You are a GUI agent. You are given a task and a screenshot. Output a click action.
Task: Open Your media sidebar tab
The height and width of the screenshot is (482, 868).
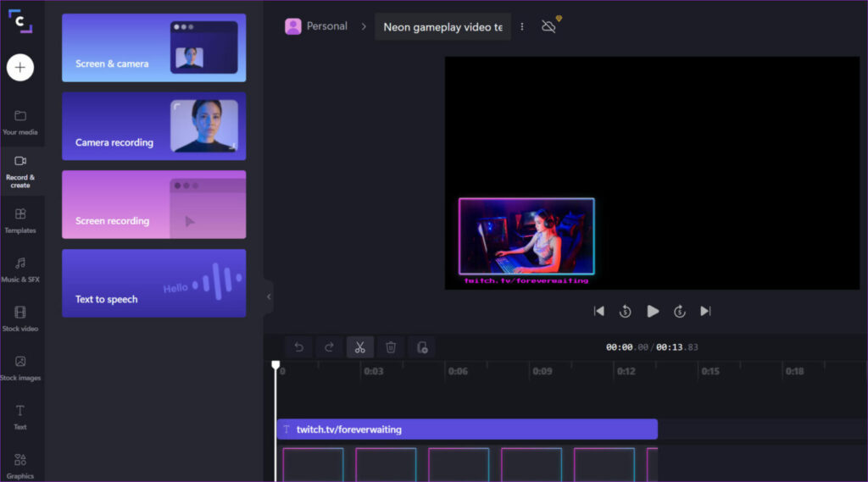click(x=20, y=122)
